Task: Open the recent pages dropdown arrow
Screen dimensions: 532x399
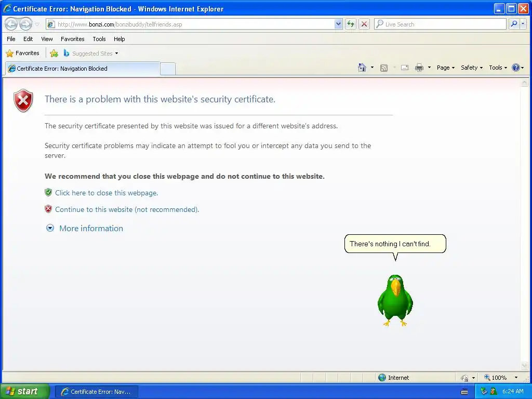Action: click(x=37, y=24)
